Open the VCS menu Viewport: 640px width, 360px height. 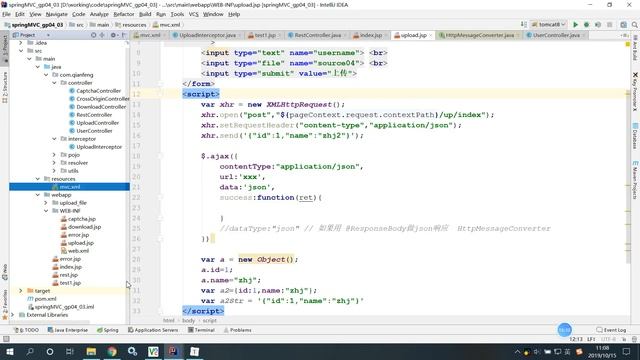click(193, 14)
